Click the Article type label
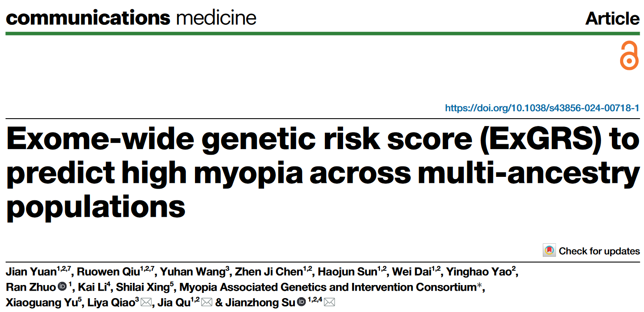This screenshot has width=644, height=312. [x=612, y=18]
